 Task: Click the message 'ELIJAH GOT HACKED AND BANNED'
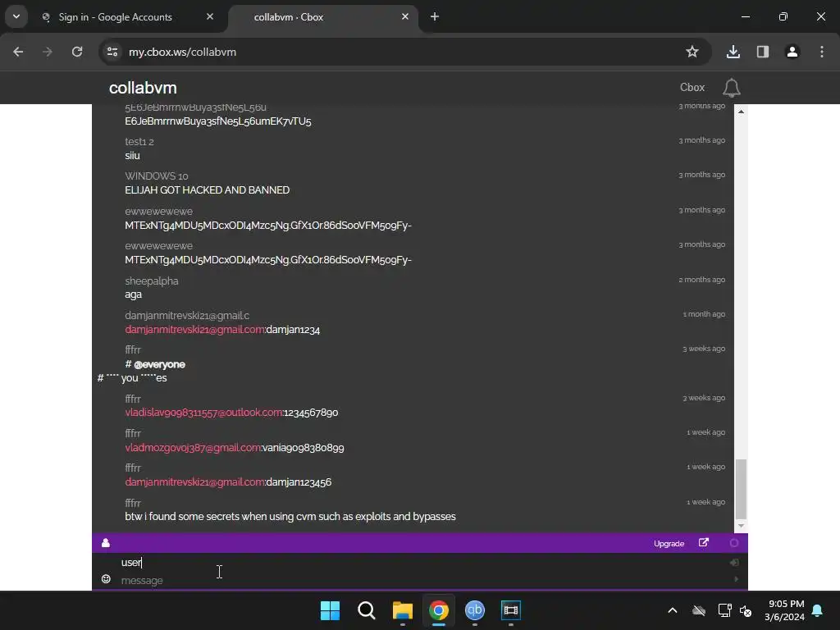[x=207, y=190]
